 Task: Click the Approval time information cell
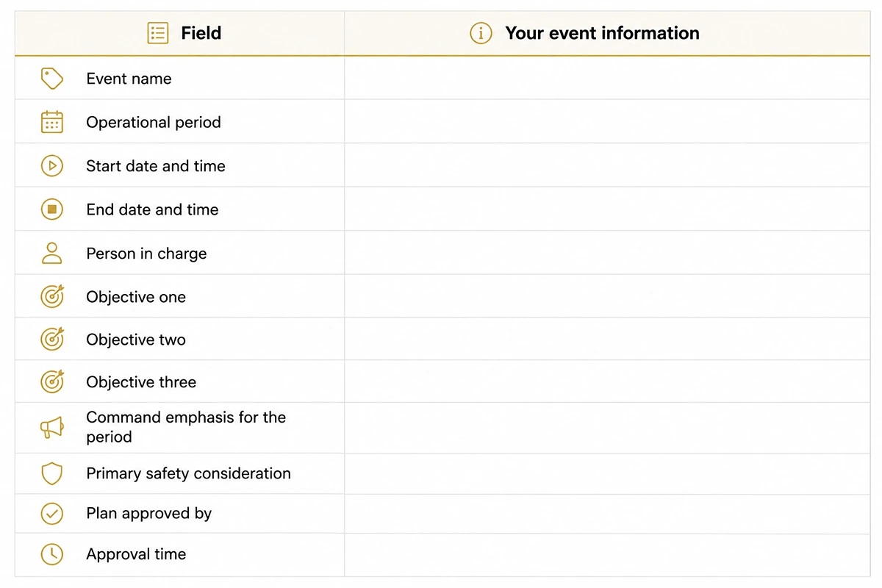(607, 555)
